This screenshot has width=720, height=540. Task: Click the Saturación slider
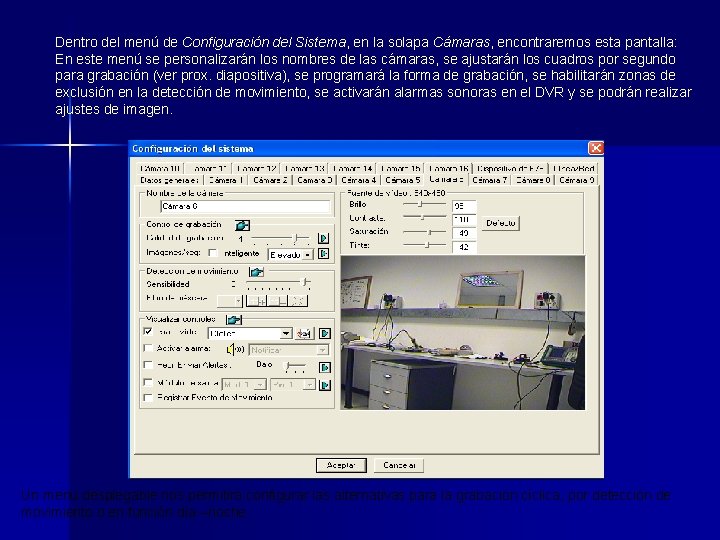click(x=424, y=232)
